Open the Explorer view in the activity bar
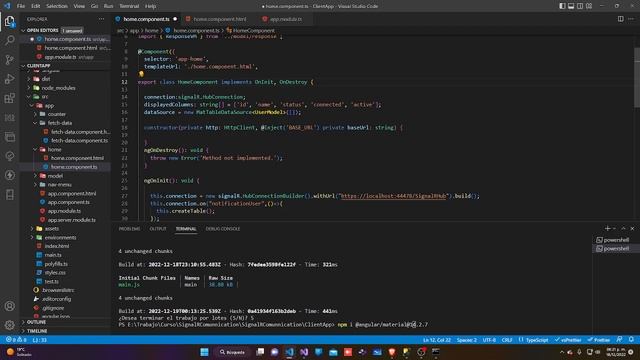The height and width of the screenshot is (360, 640). click(x=9, y=21)
